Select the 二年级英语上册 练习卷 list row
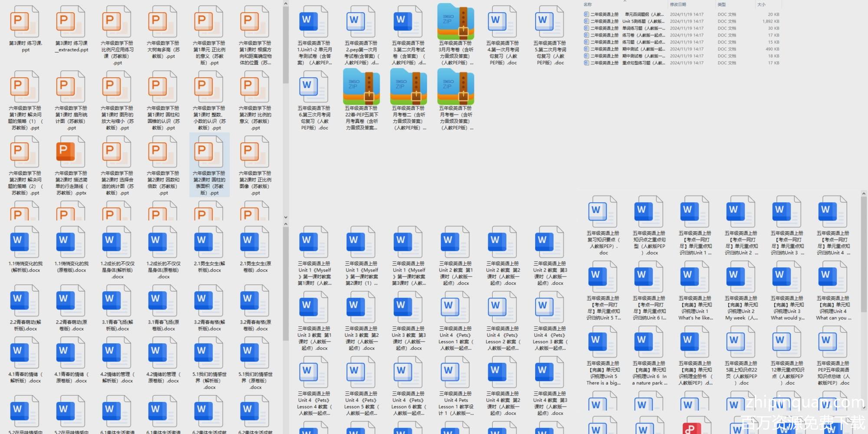The image size is (868, 434). pos(682,35)
